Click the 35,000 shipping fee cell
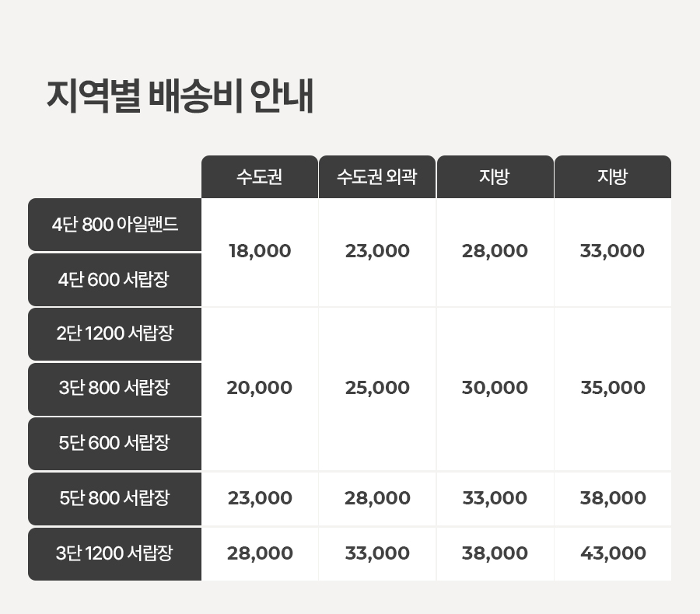Image resolution: width=700 pixels, height=614 pixels. 613,388
